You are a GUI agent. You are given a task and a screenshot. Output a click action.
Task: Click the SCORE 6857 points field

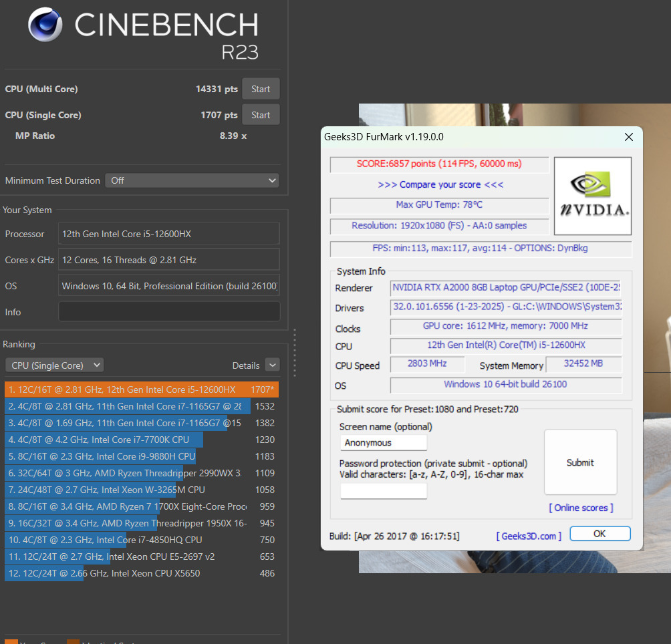440,164
